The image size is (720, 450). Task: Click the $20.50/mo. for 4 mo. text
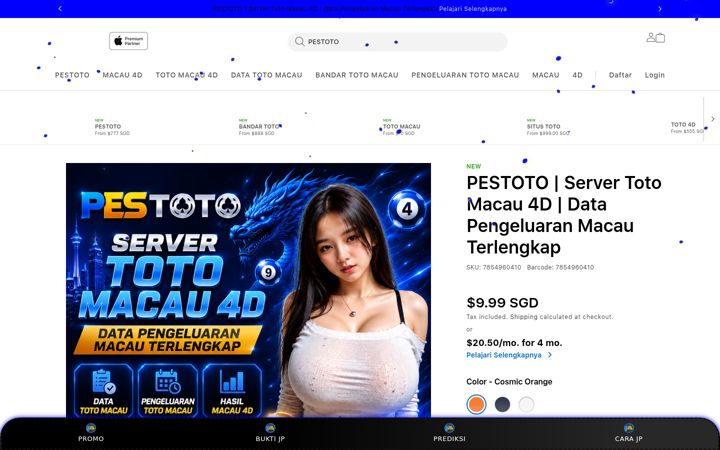[514, 343]
